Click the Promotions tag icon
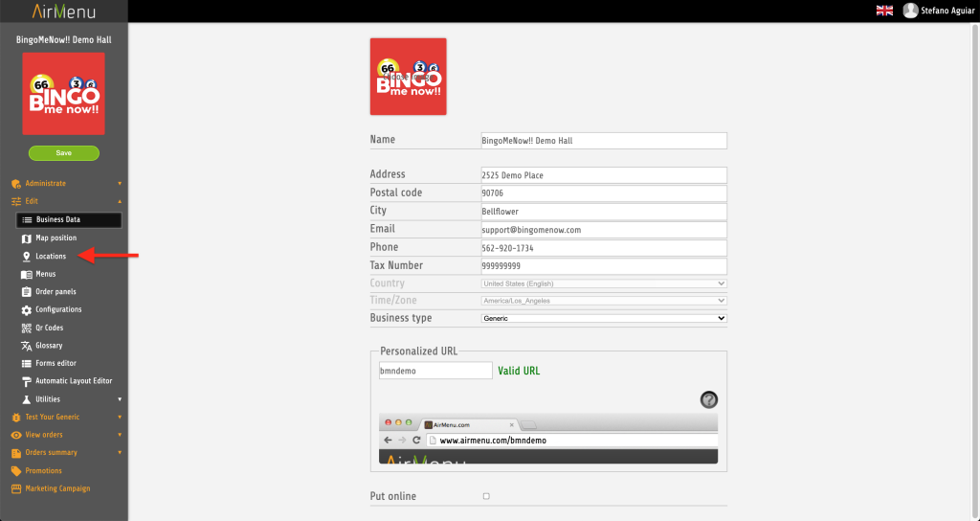This screenshot has height=521, width=980. (x=16, y=471)
